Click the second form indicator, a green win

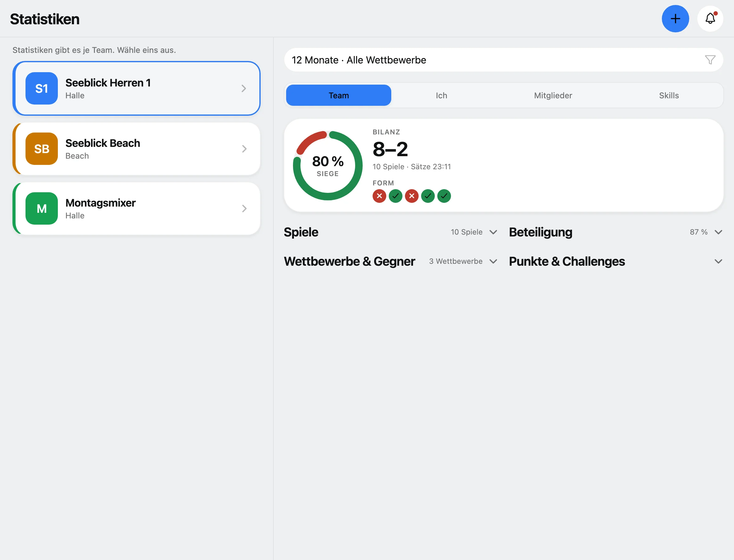[396, 196]
